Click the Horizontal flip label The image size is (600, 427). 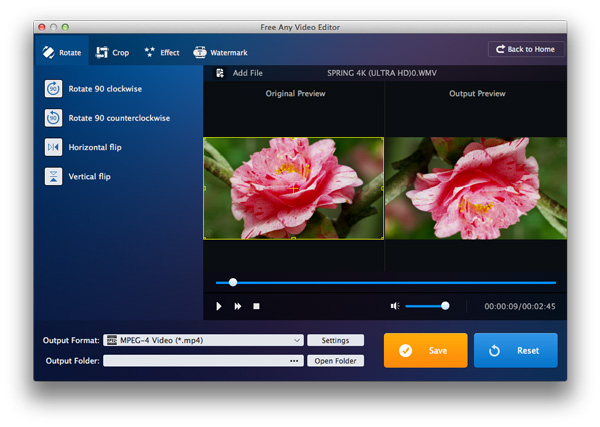[x=95, y=147]
